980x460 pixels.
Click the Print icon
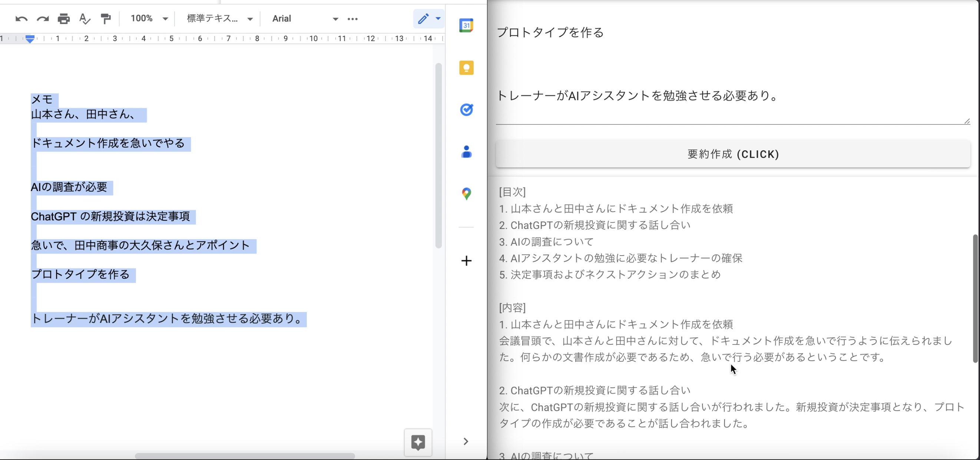point(63,19)
